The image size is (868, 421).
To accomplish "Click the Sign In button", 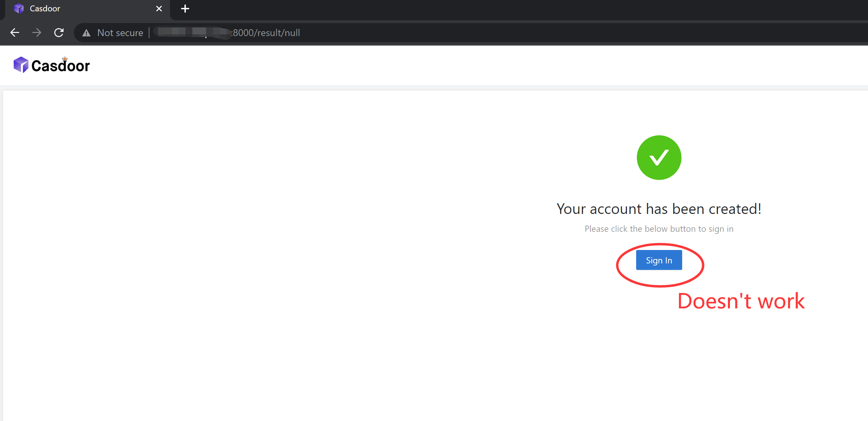I will 658,260.
